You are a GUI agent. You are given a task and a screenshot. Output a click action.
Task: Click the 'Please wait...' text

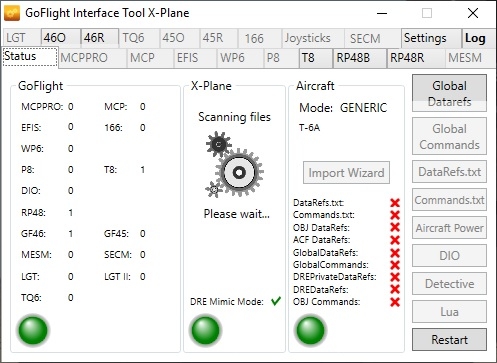pyautogui.click(x=236, y=214)
